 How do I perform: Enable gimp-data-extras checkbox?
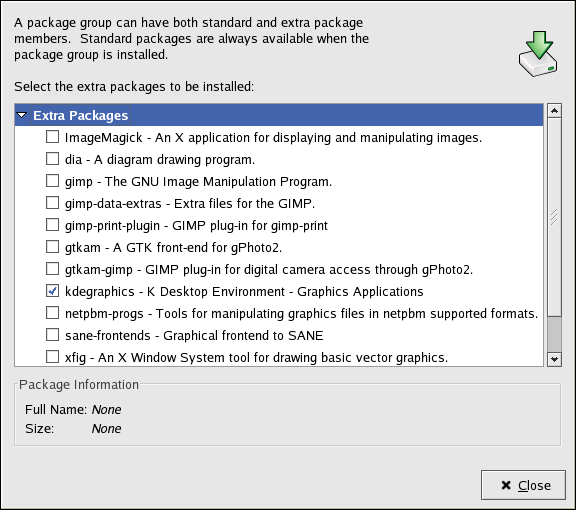click(53, 202)
